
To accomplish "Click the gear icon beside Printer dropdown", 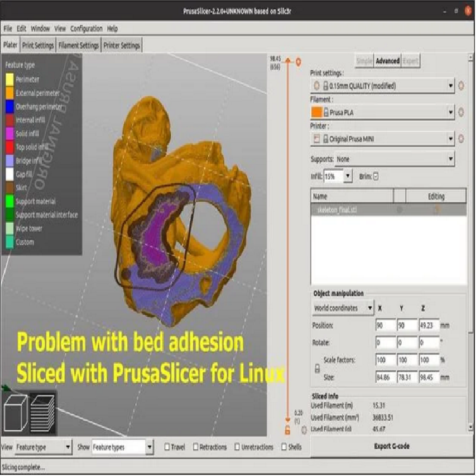I will 461,139.
